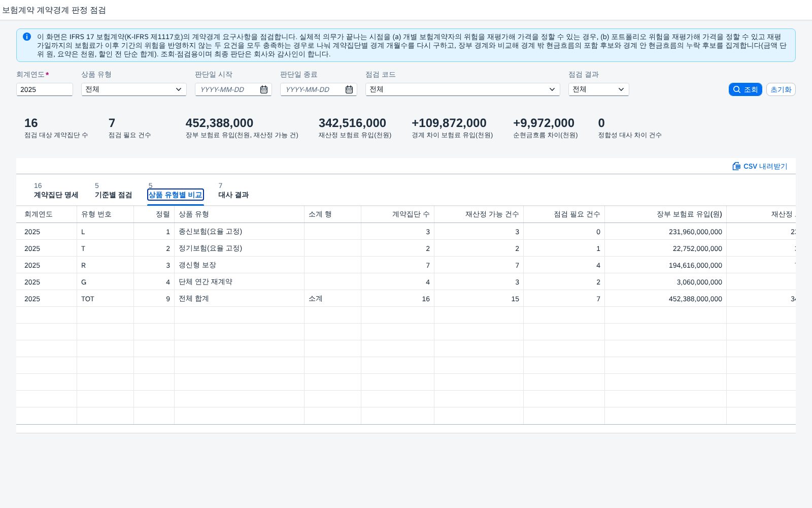This screenshot has width=812, height=508.
Task: Select the 갱신형 보장 row cell
Action: coord(239,265)
